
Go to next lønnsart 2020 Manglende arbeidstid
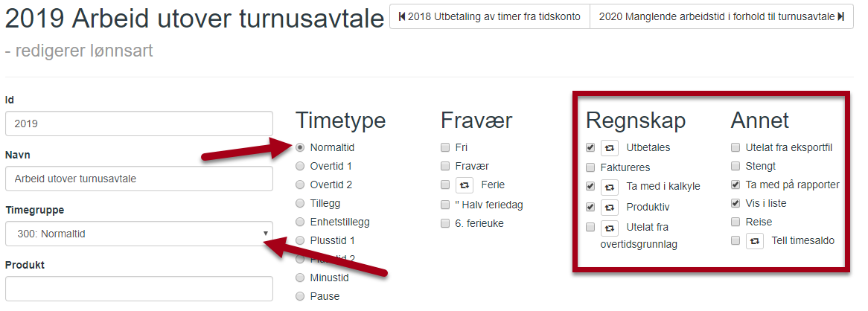[x=721, y=16]
